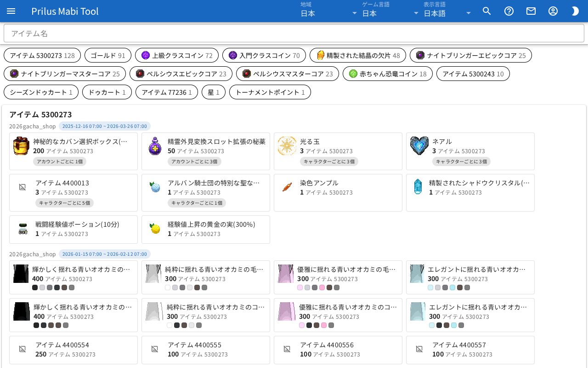
Task: Click the 経験値上昇の黄金の実 fruit icon
Action: pos(155,229)
